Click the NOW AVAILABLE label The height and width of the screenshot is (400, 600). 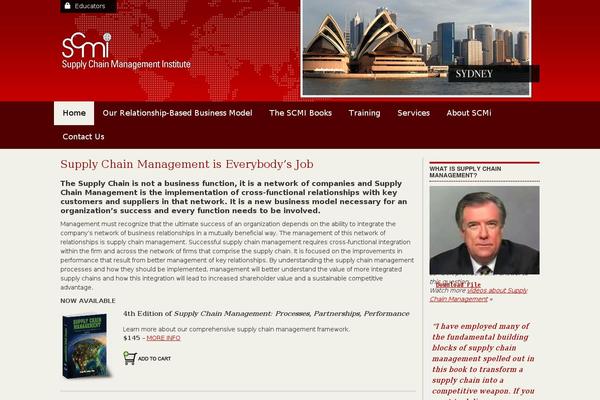(88, 301)
